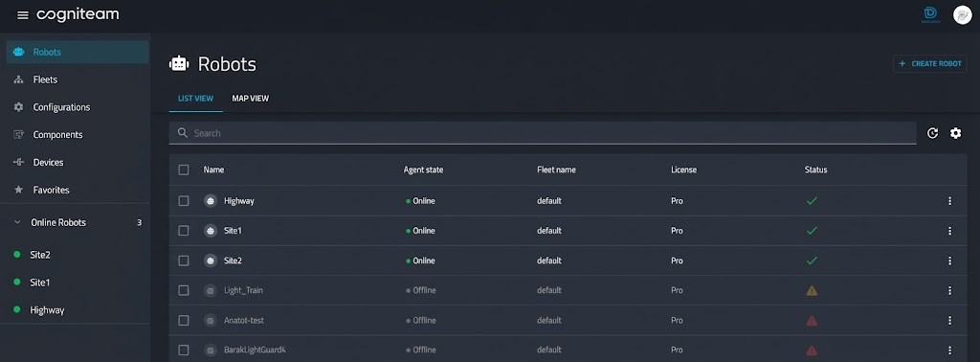
Task: Click the Offline state in BarakLightGuard row
Action: 421,351
